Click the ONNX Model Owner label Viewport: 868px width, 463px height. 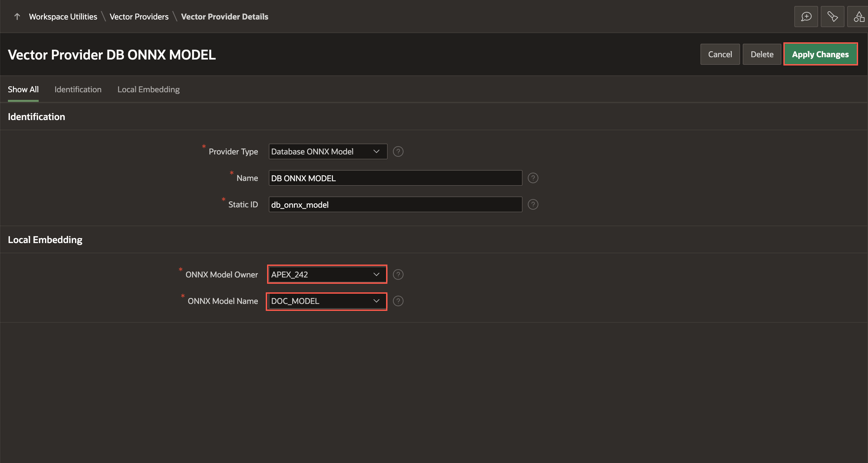tap(221, 274)
